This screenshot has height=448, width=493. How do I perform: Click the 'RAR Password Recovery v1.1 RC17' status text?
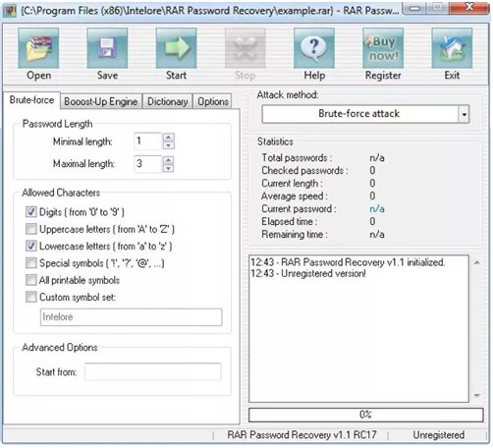301,435
